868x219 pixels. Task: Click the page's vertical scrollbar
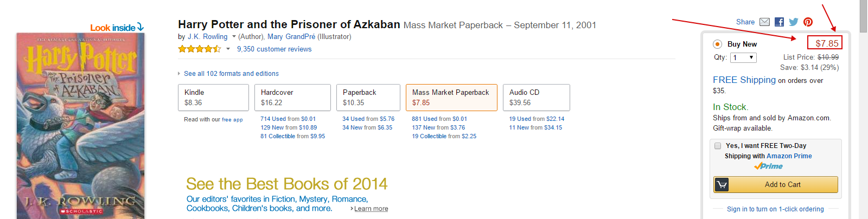pos(864,110)
